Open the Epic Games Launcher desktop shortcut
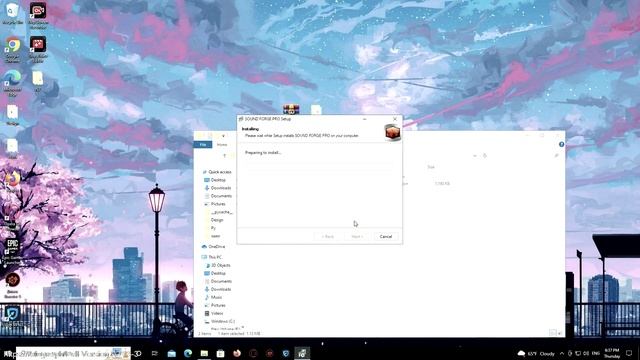The image size is (640, 360). tap(13, 251)
